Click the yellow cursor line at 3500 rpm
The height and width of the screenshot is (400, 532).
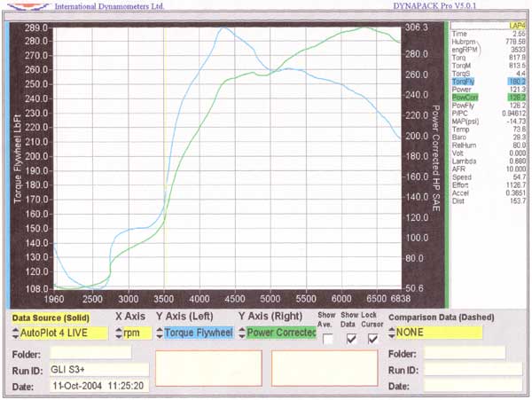[x=164, y=158]
